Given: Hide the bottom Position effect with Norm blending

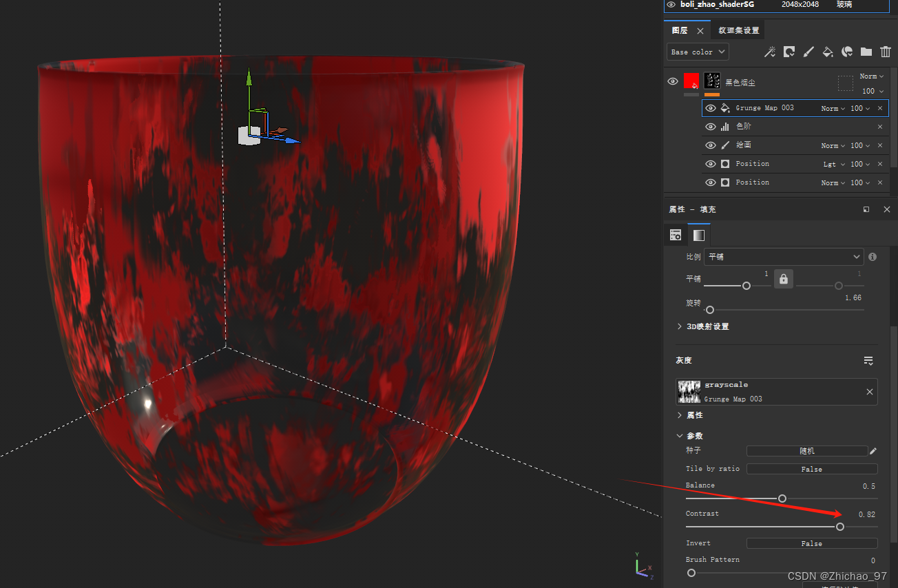Looking at the screenshot, I should coord(711,182).
